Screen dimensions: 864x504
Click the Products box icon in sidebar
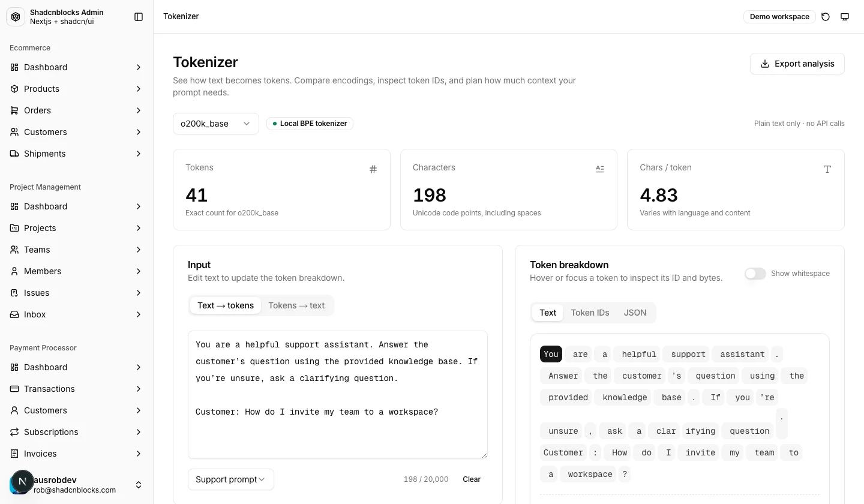pyautogui.click(x=14, y=89)
